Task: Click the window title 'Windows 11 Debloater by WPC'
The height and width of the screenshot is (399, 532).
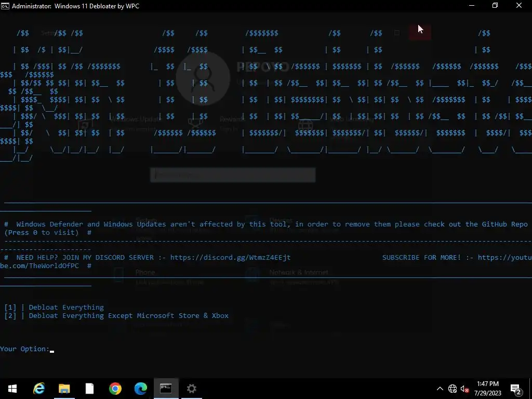Action: click(97, 6)
